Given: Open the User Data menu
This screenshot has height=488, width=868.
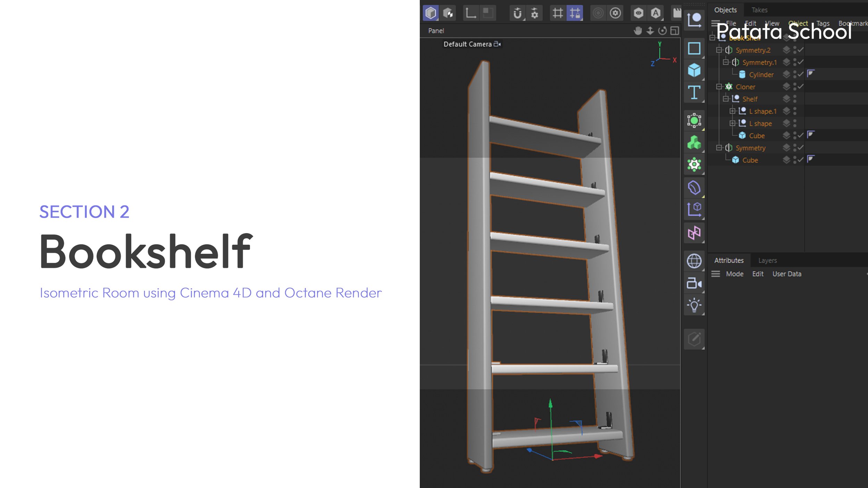Looking at the screenshot, I should coord(787,274).
